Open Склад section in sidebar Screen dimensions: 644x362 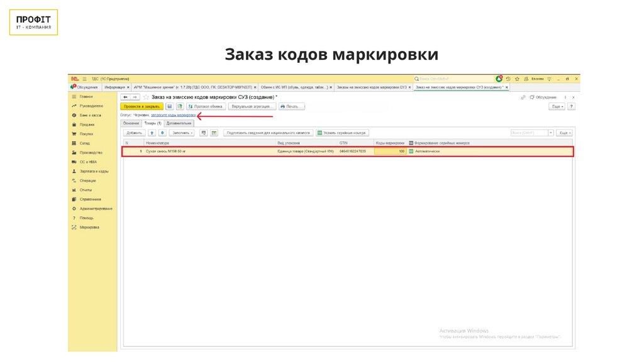tap(84, 143)
